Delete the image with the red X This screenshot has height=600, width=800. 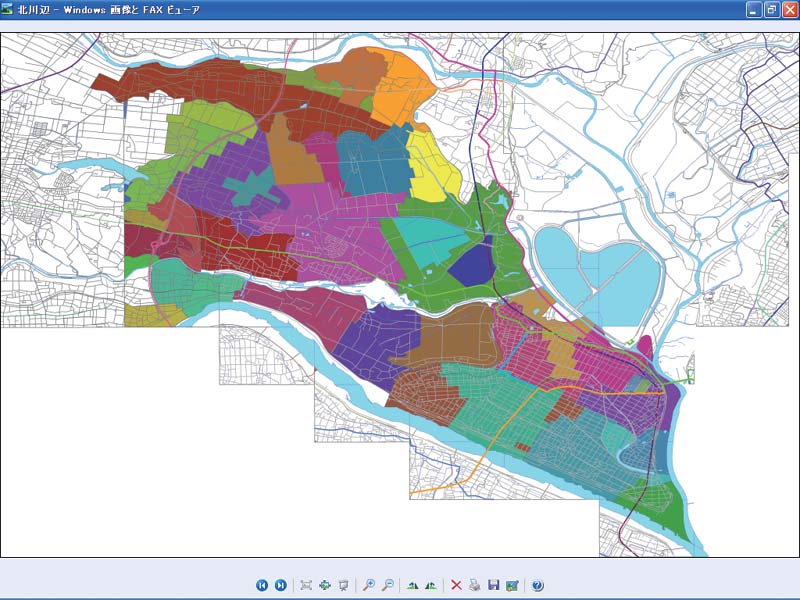[456, 585]
